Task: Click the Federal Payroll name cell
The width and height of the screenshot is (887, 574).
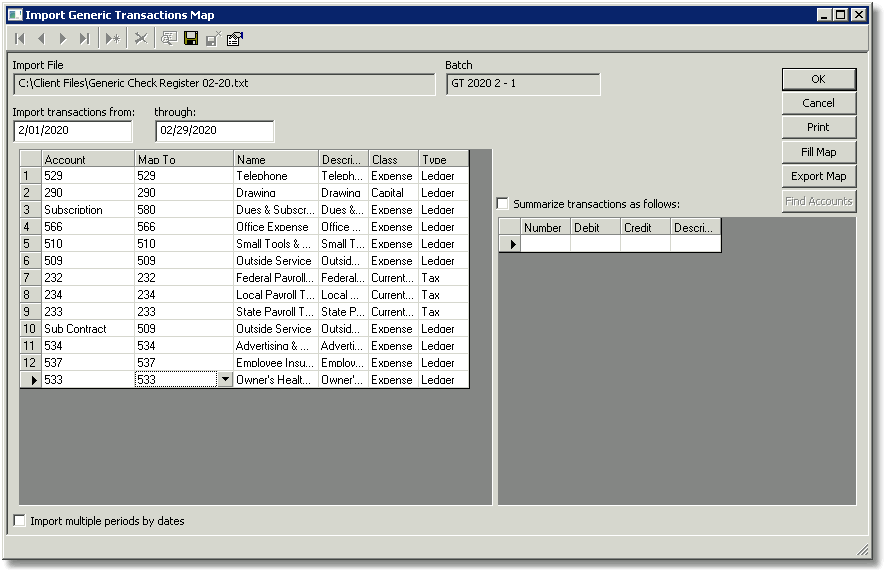Action: click(x=276, y=278)
